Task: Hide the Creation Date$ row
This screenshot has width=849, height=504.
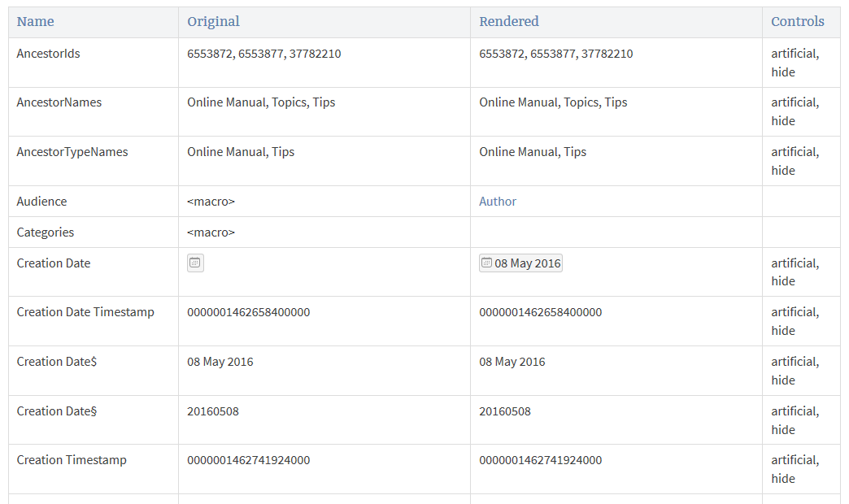Action: 783,380
